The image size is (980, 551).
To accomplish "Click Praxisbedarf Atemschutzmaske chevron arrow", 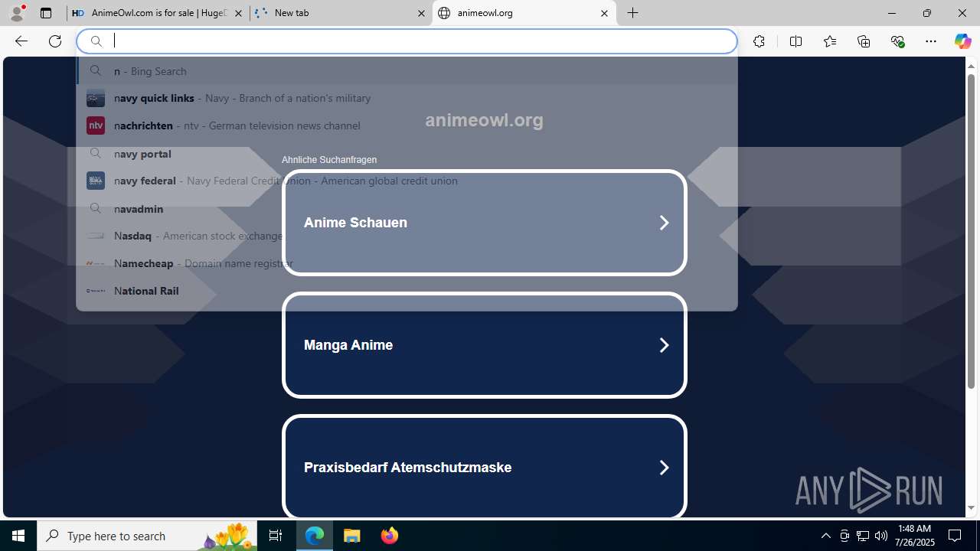I will (x=664, y=468).
